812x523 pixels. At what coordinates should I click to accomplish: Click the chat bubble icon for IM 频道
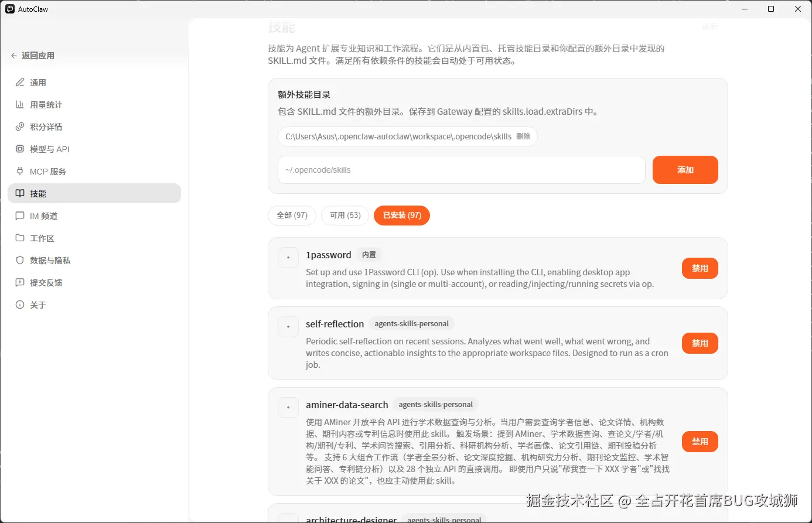(x=20, y=216)
